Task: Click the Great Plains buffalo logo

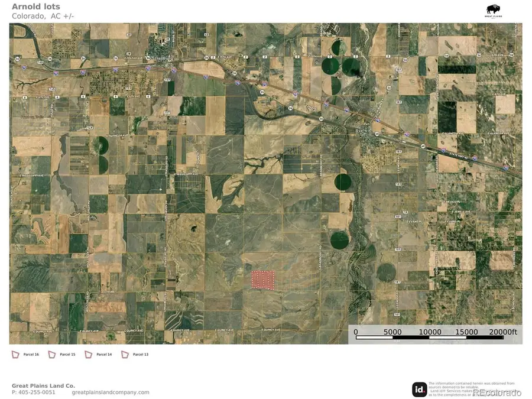Action: tap(493, 11)
